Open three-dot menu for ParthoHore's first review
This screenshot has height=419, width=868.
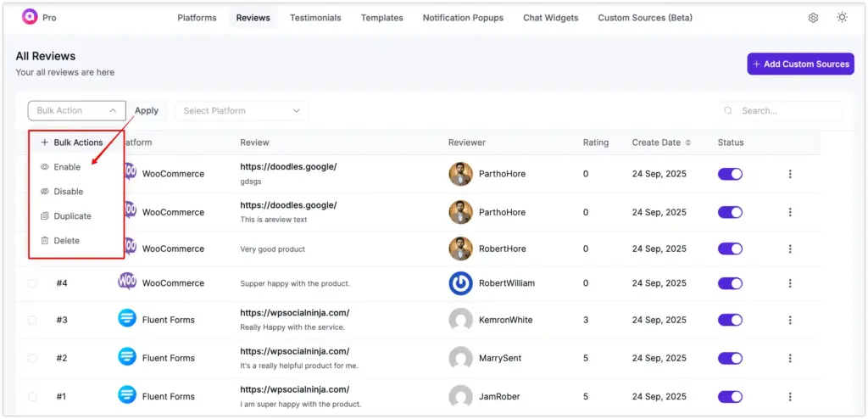[x=790, y=174]
